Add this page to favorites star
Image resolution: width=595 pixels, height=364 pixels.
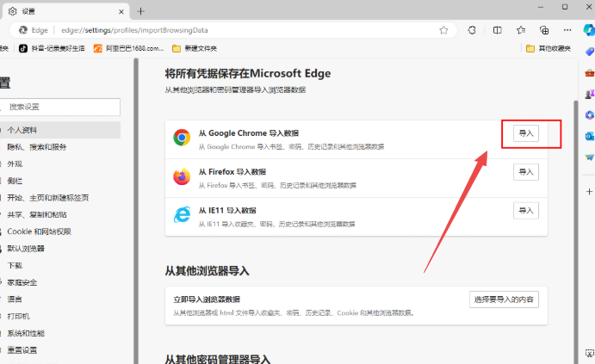[x=443, y=30]
